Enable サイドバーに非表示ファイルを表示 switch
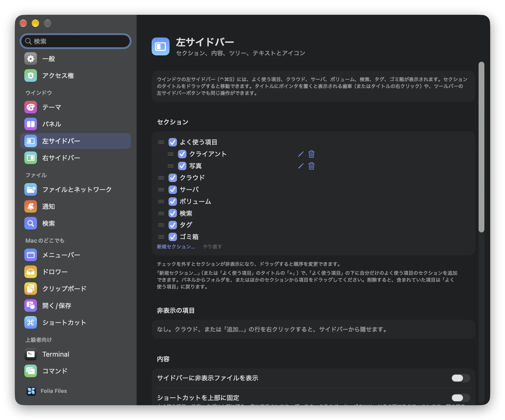The height and width of the screenshot is (420, 505). coord(461,378)
